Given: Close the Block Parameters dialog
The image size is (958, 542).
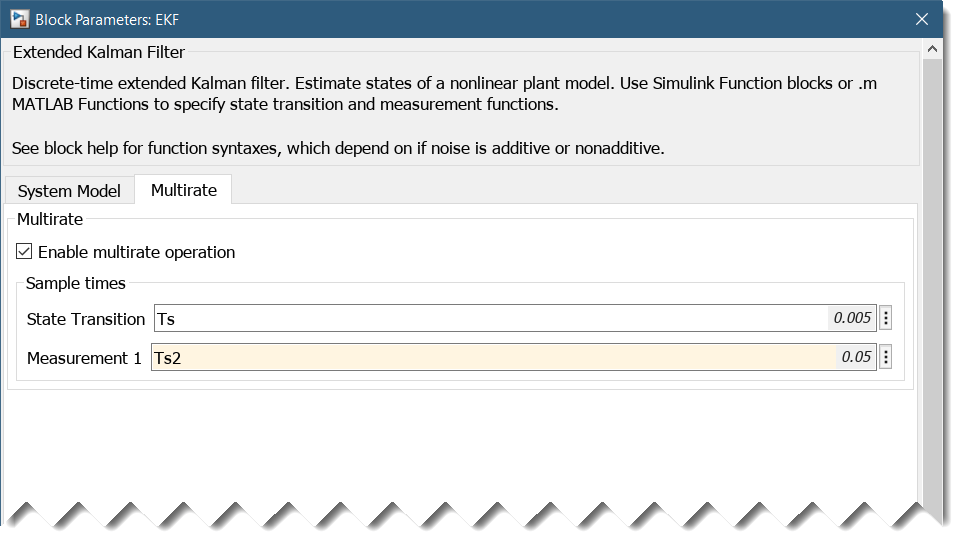Looking at the screenshot, I should (x=923, y=19).
